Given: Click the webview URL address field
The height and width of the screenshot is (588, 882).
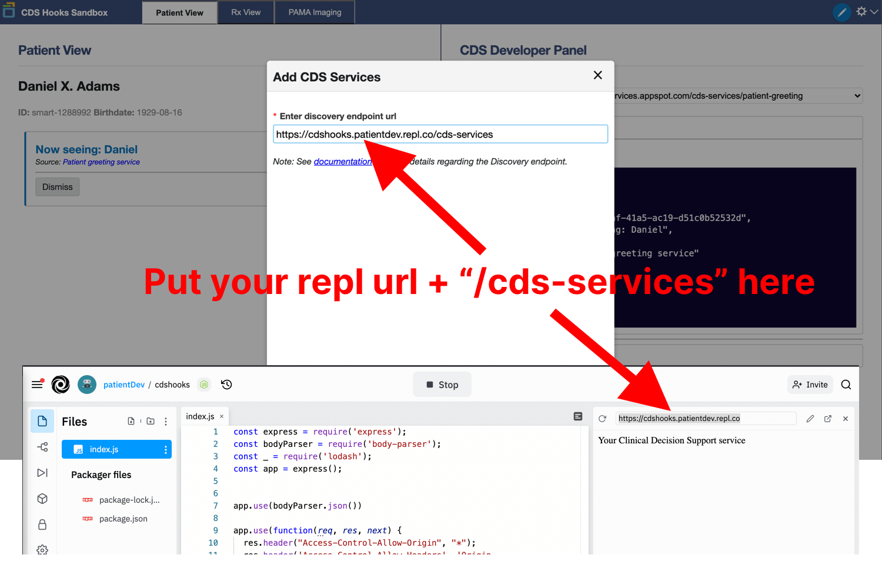Looking at the screenshot, I should click(x=706, y=418).
